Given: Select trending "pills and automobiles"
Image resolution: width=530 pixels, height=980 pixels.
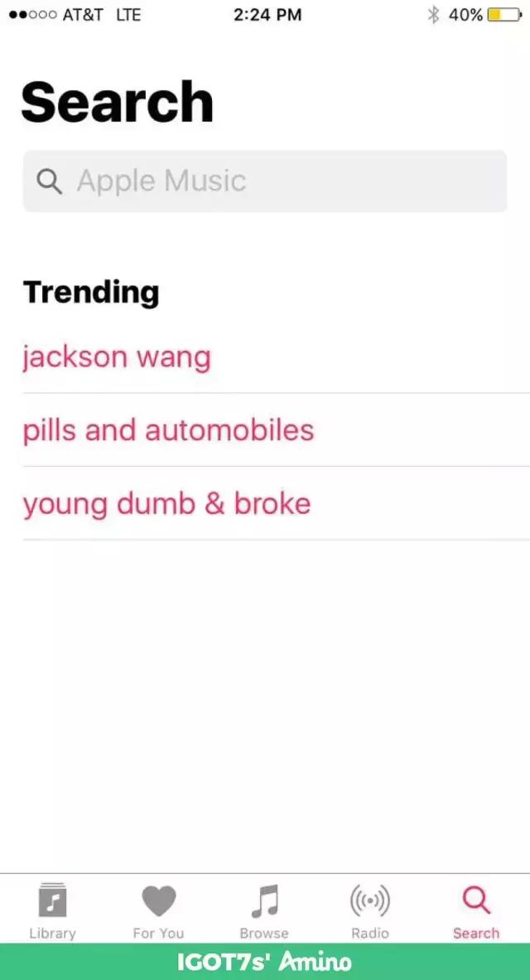Looking at the screenshot, I should (x=168, y=430).
